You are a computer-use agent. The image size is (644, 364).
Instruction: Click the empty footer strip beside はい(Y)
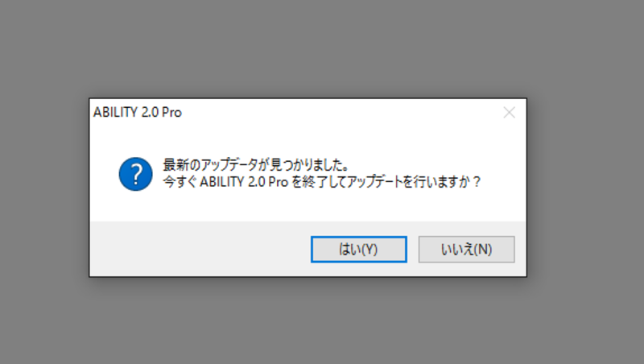click(x=200, y=250)
